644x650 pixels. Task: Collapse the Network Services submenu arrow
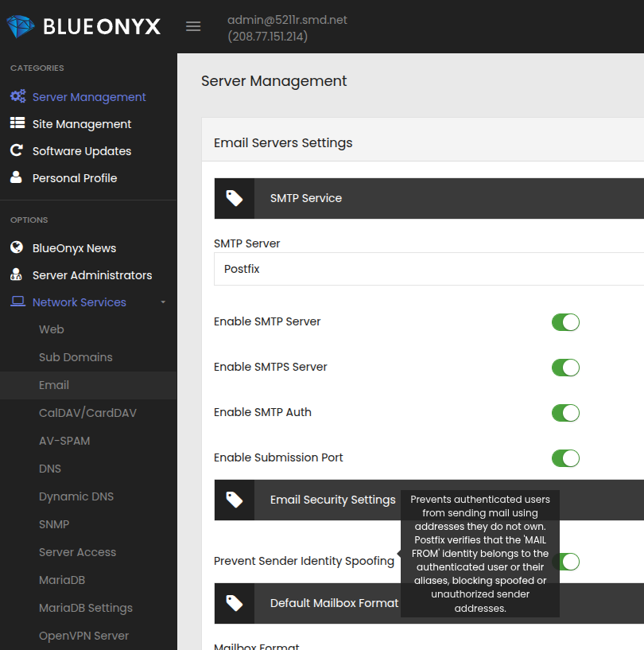tap(163, 302)
